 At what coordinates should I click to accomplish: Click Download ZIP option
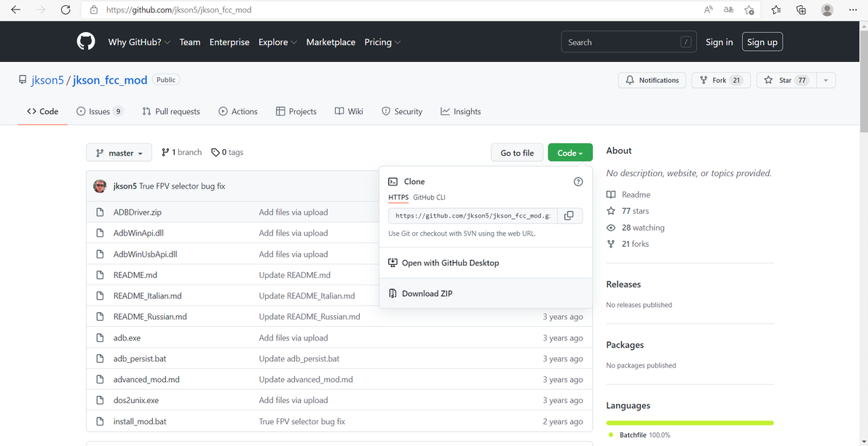(427, 293)
